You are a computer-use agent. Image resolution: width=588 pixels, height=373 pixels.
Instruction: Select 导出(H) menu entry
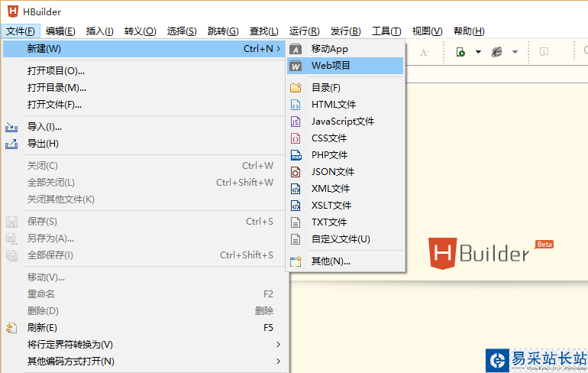[x=144, y=144]
